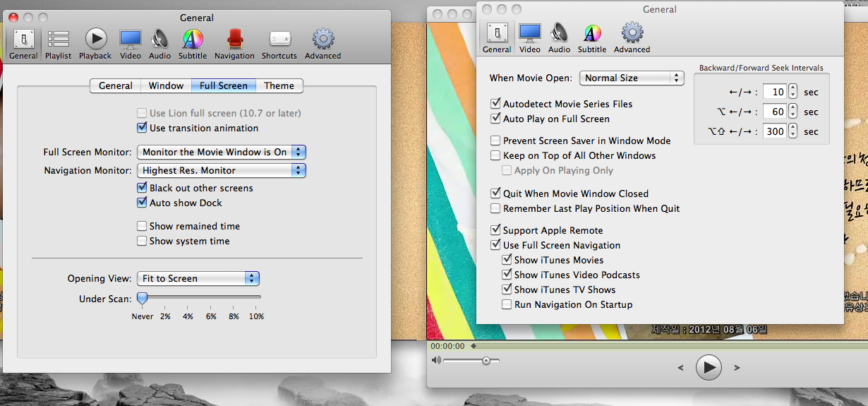The image size is (868, 406).
Task: Click the volume speaker icon in player
Action: 436,360
